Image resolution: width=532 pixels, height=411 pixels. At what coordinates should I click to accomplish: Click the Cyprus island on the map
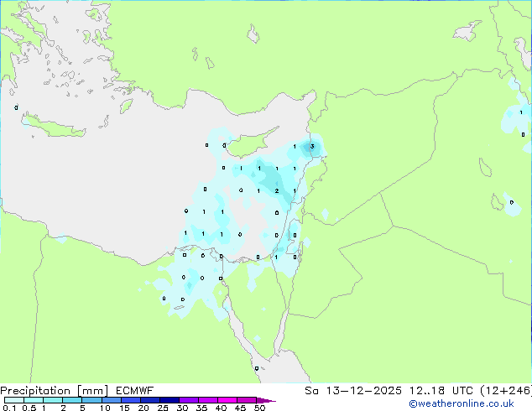[x=249, y=144]
